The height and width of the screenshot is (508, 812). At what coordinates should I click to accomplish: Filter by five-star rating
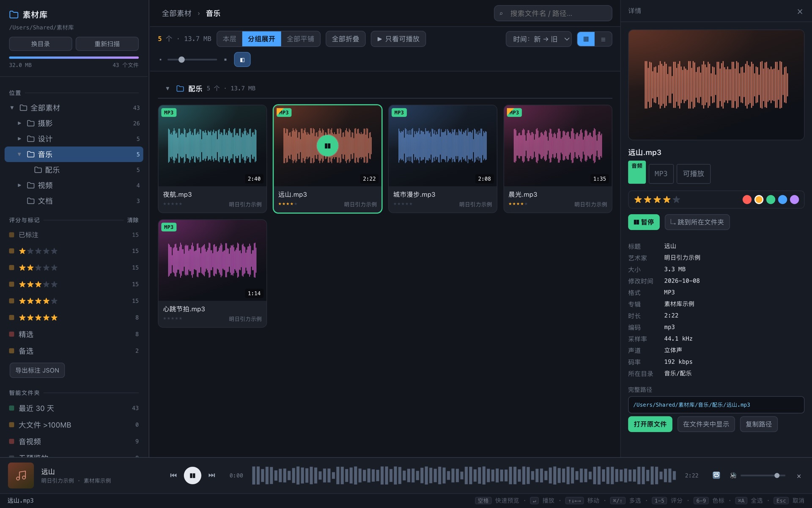click(x=74, y=317)
